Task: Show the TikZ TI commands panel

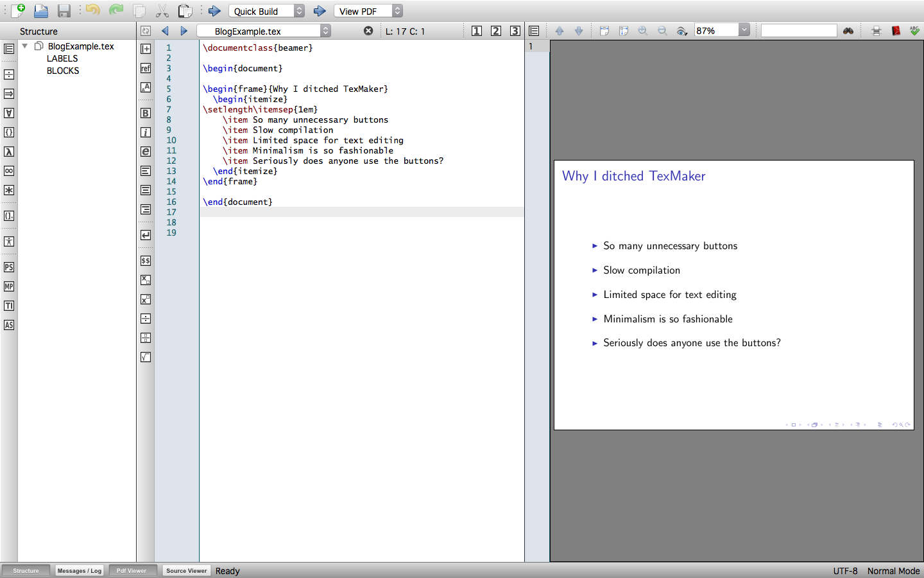Action: point(9,306)
